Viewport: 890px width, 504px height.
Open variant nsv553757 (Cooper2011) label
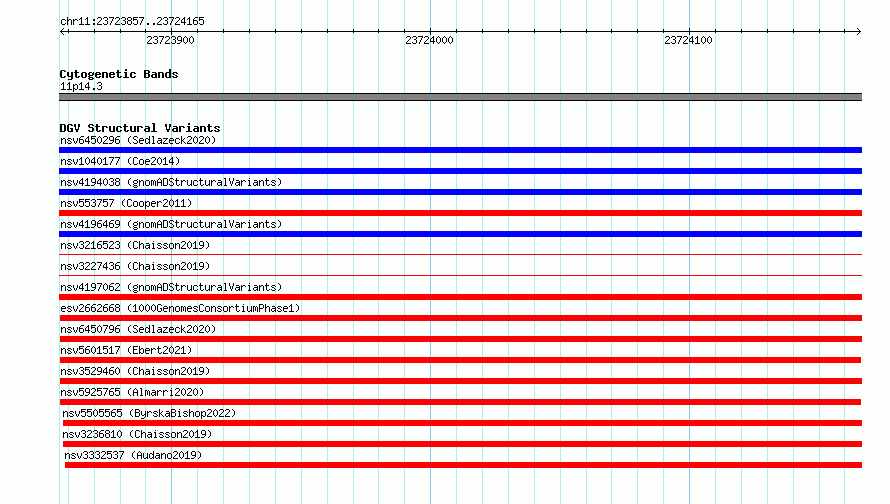tap(126, 203)
